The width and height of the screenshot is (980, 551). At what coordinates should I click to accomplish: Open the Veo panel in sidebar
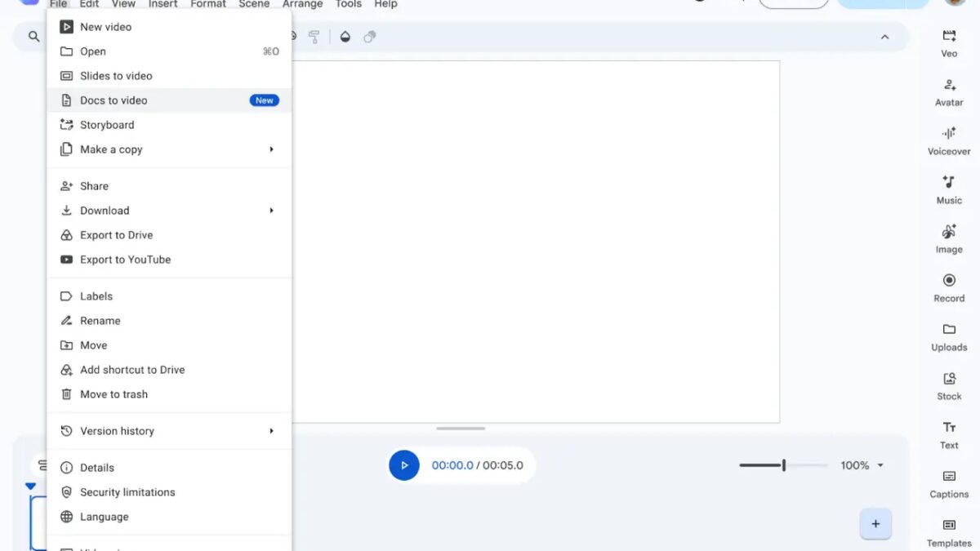click(x=949, y=43)
